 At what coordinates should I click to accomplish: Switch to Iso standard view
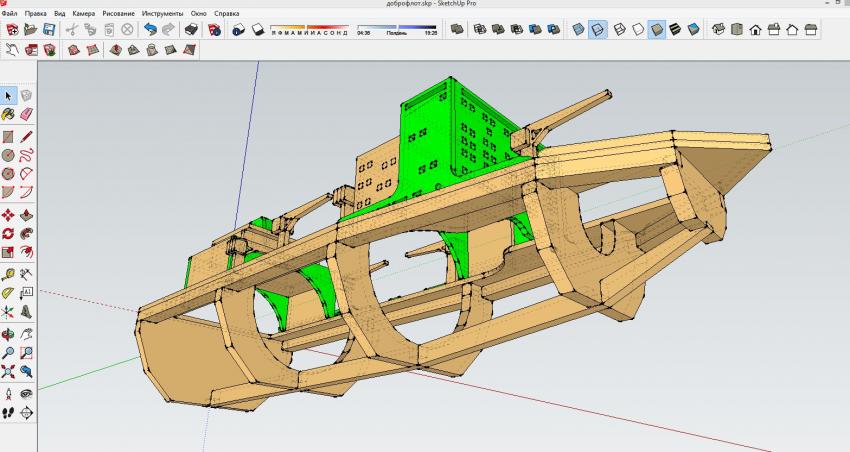click(x=718, y=30)
